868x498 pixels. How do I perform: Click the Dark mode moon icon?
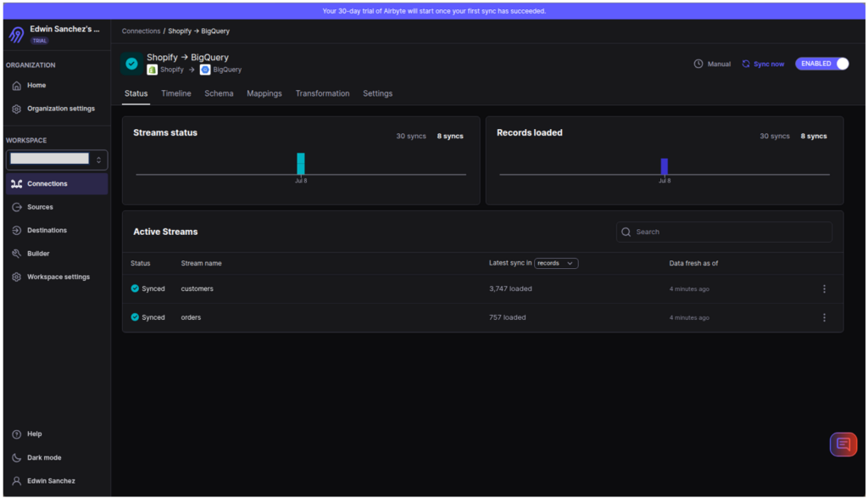click(x=17, y=457)
